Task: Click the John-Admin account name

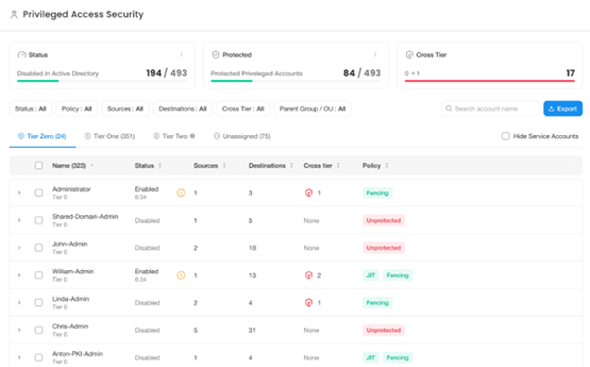Action: 70,244
